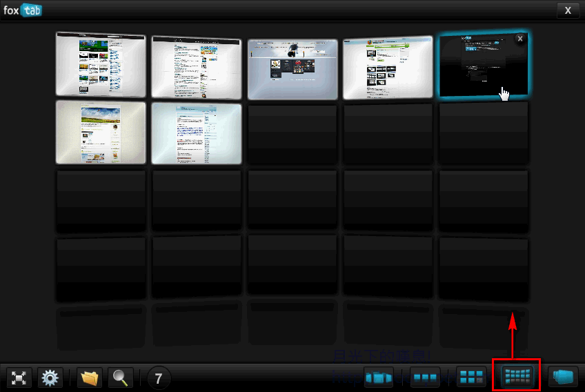
Task: Open FoxTab settings gear
Action: click(x=50, y=378)
